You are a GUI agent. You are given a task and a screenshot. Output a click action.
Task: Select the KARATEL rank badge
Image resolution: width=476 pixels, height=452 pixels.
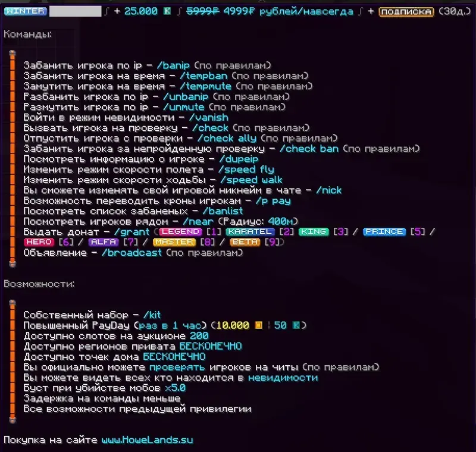coord(250,232)
